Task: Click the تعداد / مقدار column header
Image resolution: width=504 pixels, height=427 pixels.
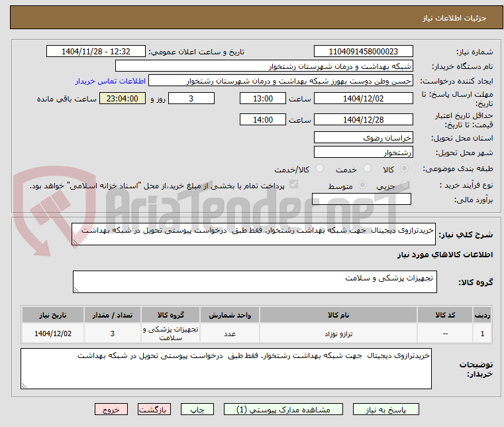Action: point(113,315)
